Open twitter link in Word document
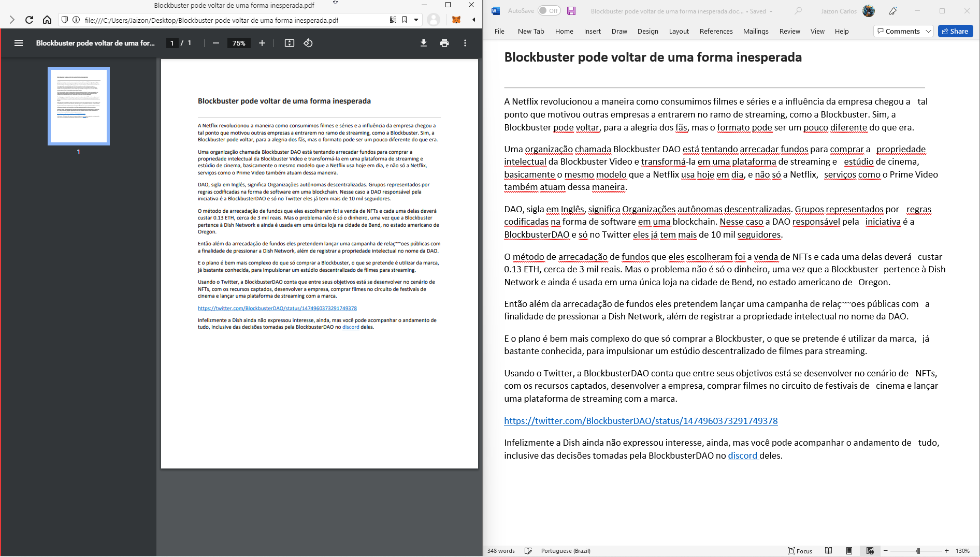 click(641, 421)
